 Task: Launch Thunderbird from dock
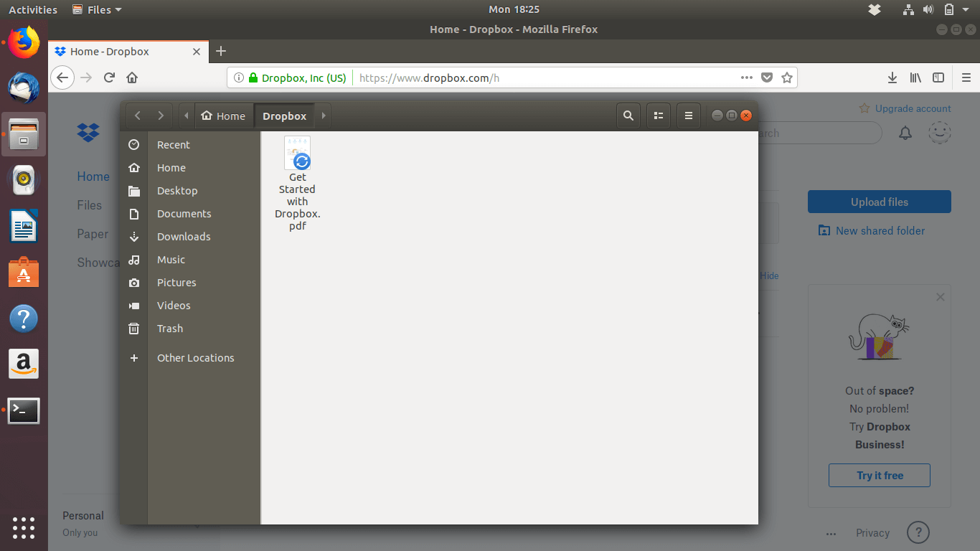coord(24,89)
